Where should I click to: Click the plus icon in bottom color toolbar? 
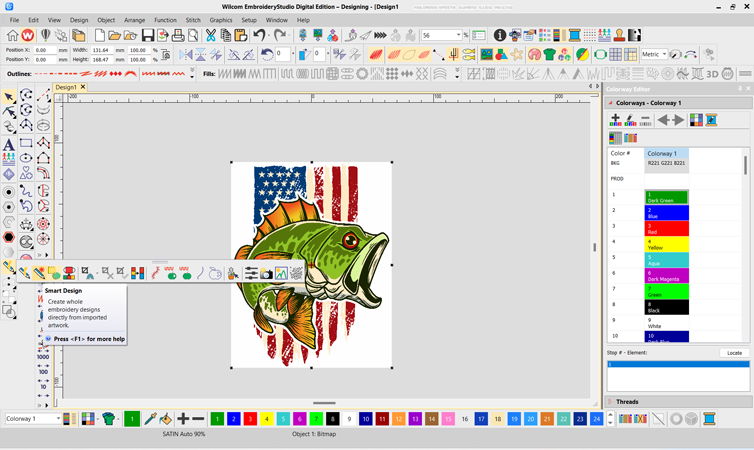pos(183,419)
